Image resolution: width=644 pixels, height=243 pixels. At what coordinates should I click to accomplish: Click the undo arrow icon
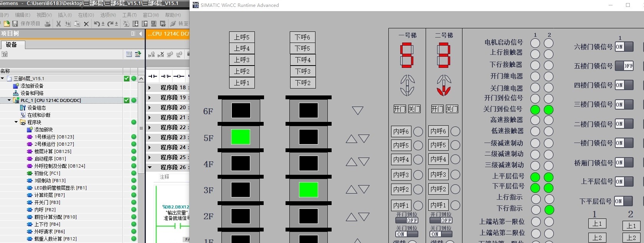pos(97,23)
